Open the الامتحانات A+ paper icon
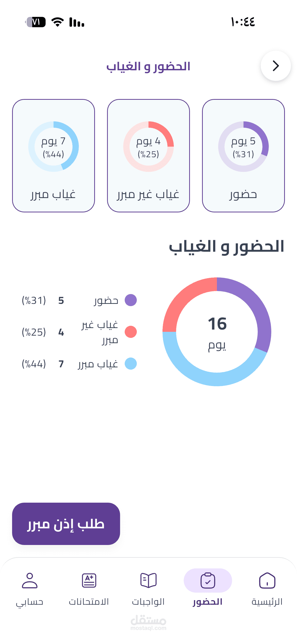297x644 pixels. [x=89, y=580]
